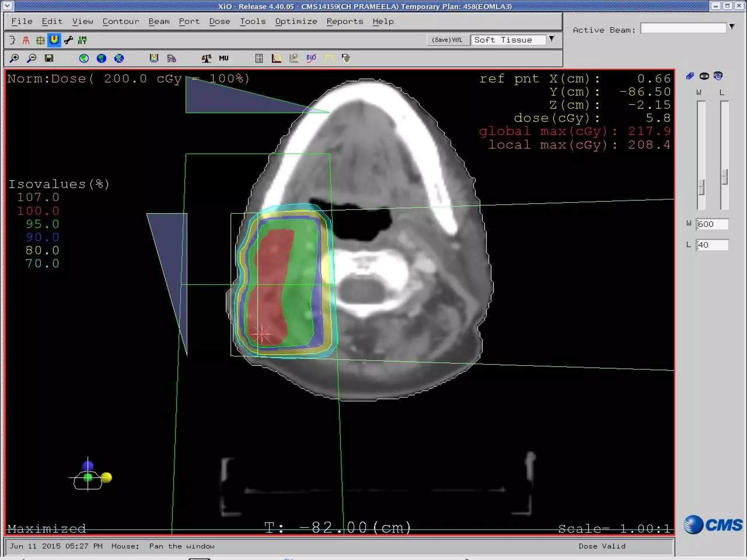
Task: Click the floppy disk save icon
Action: [x=49, y=58]
